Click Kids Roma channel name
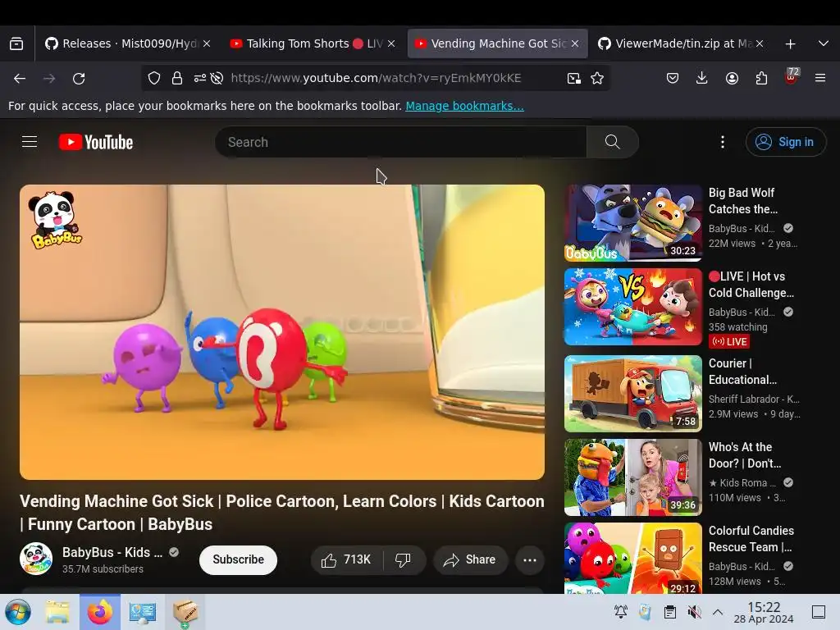The height and width of the screenshot is (630, 840). click(x=742, y=482)
